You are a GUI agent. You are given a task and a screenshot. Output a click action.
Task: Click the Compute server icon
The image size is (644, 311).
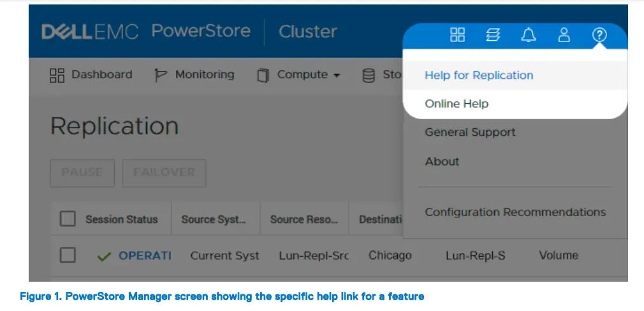pyautogui.click(x=263, y=75)
